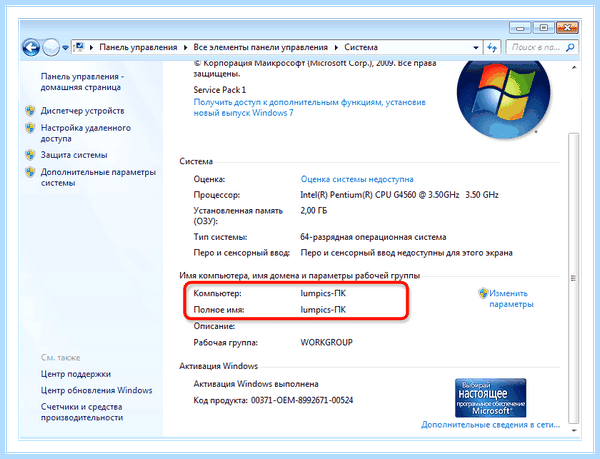Select 64-разрядная операционная система text

tap(373, 237)
